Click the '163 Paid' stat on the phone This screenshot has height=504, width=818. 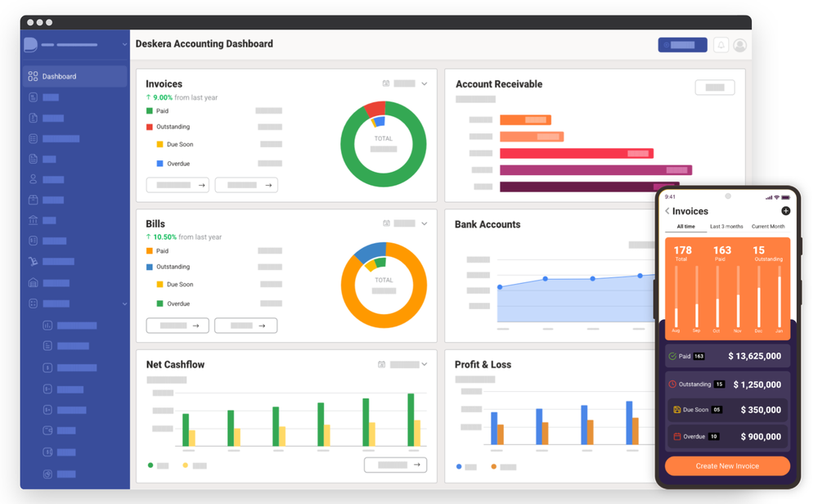point(722,253)
